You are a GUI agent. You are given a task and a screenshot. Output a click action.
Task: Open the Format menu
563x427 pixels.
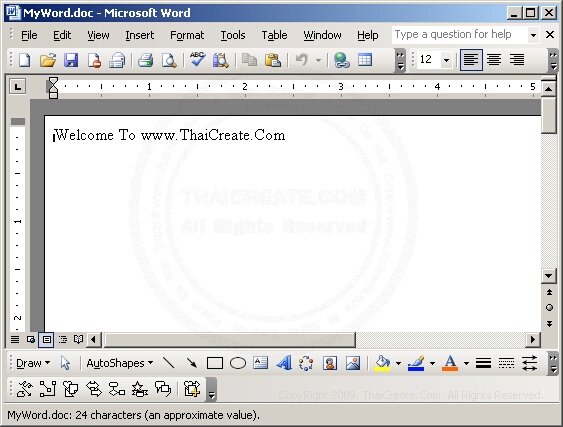(x=187, y=35)
